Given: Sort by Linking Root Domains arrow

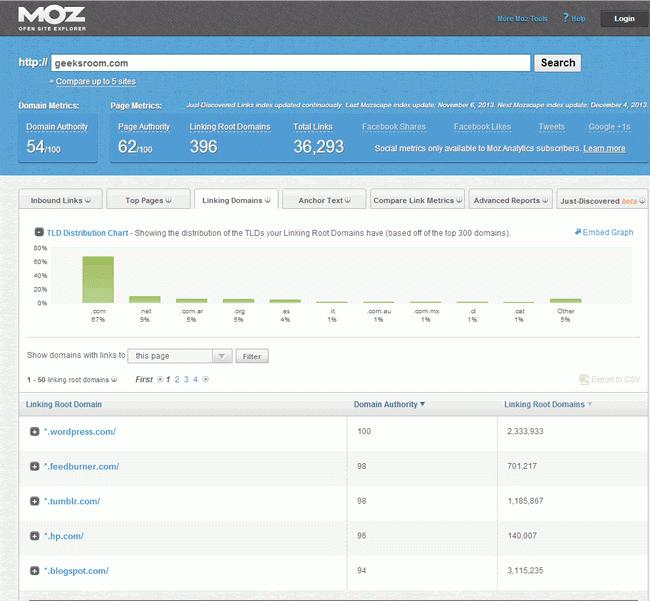Looking at the screenshot, I should point(589,404).
